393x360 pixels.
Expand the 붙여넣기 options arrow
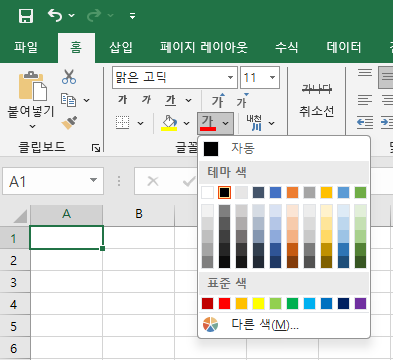pos(32,126)
